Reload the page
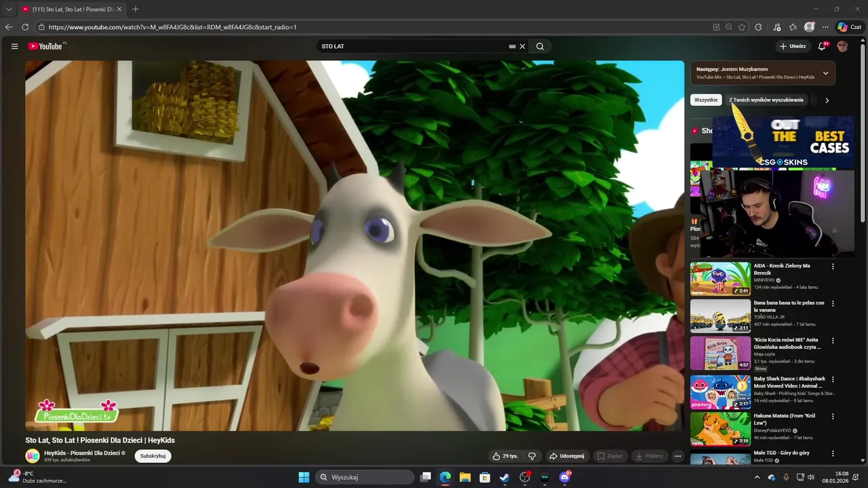 coord(25,27)
